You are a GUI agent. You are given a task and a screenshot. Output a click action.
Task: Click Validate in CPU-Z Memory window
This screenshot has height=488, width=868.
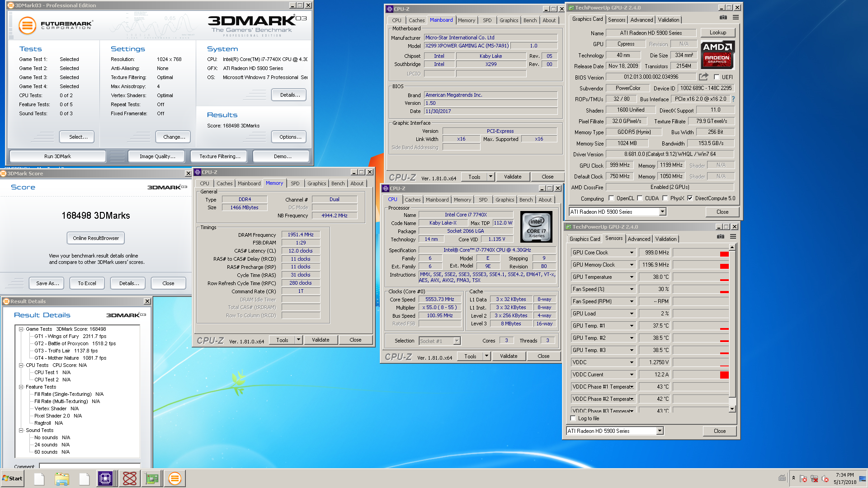[320, 340]
